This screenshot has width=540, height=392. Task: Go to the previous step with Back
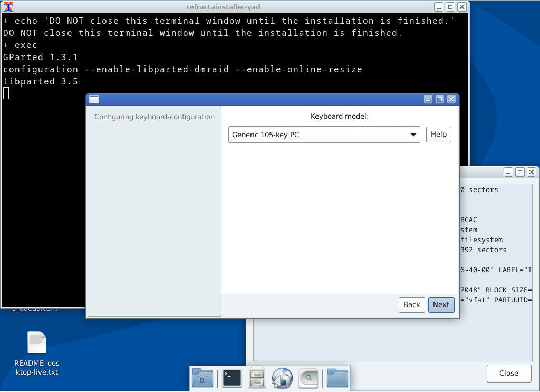point(411,304)
